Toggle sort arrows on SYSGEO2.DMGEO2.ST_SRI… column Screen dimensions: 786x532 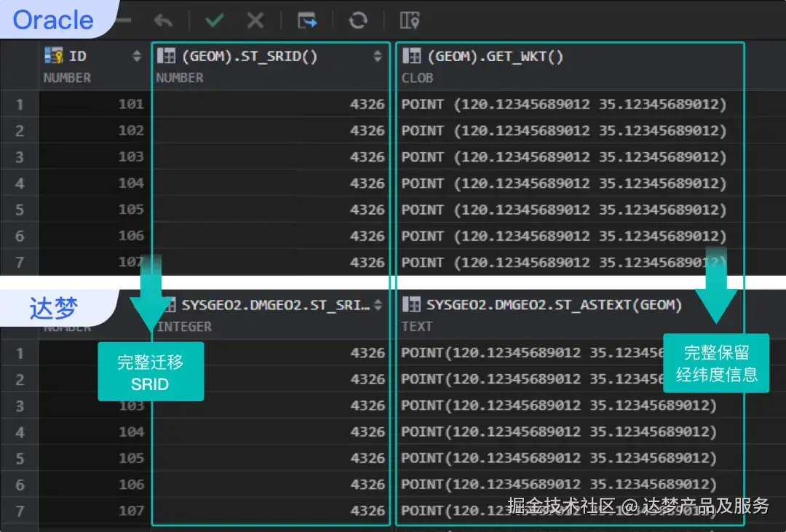[x=378, y=304]
